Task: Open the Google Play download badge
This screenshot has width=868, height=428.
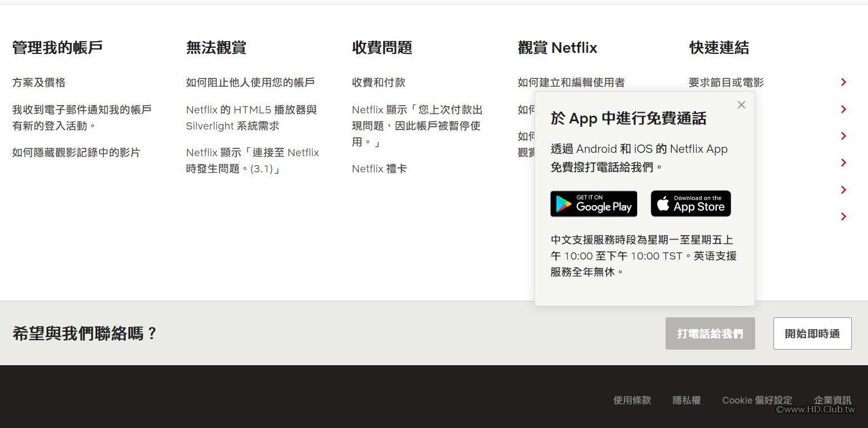Action: pos(594,203)
